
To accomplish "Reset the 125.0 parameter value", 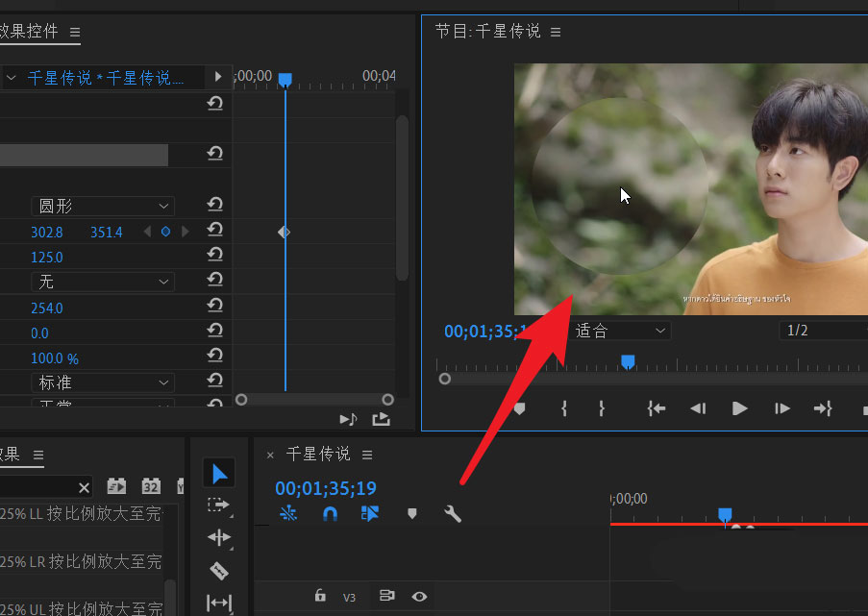I will point(215,258).
